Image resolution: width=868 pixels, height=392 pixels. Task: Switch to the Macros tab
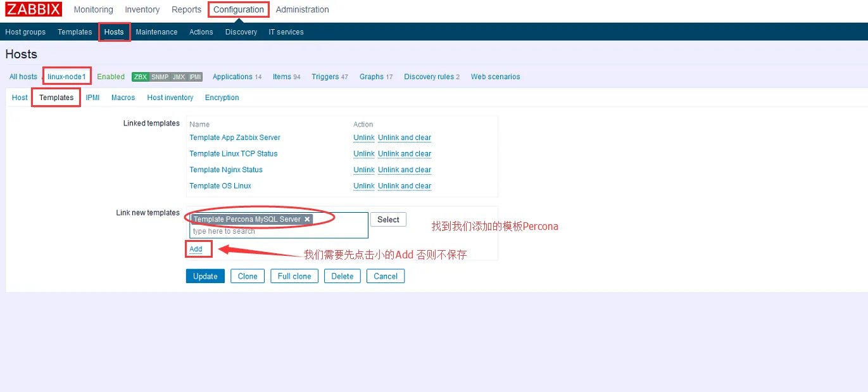click(x=123, y=98)
